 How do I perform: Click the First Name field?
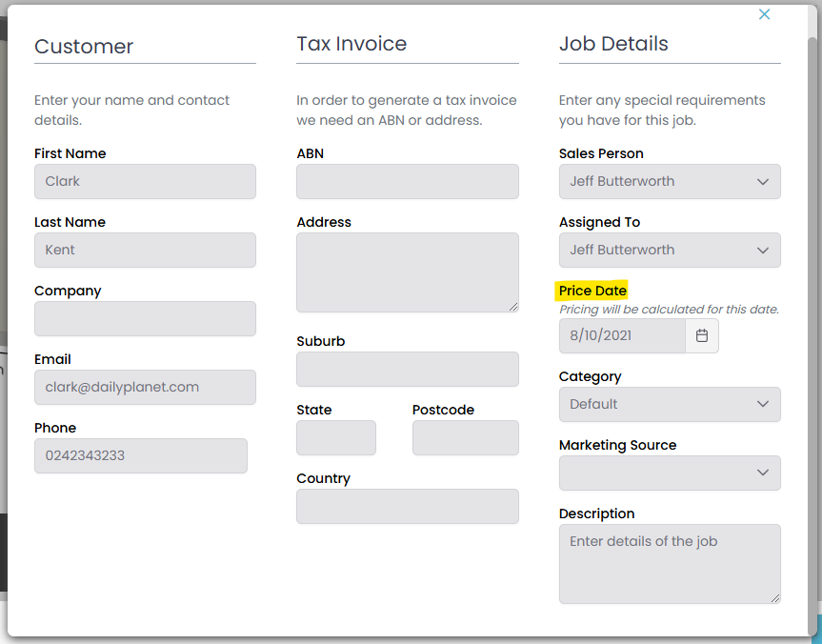point(145,181)
